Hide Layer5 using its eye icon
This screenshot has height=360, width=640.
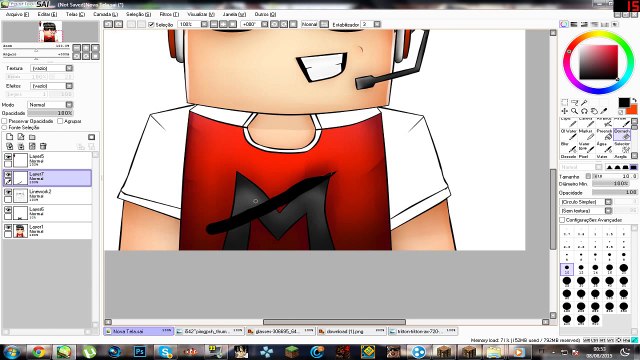coord(8,157)
